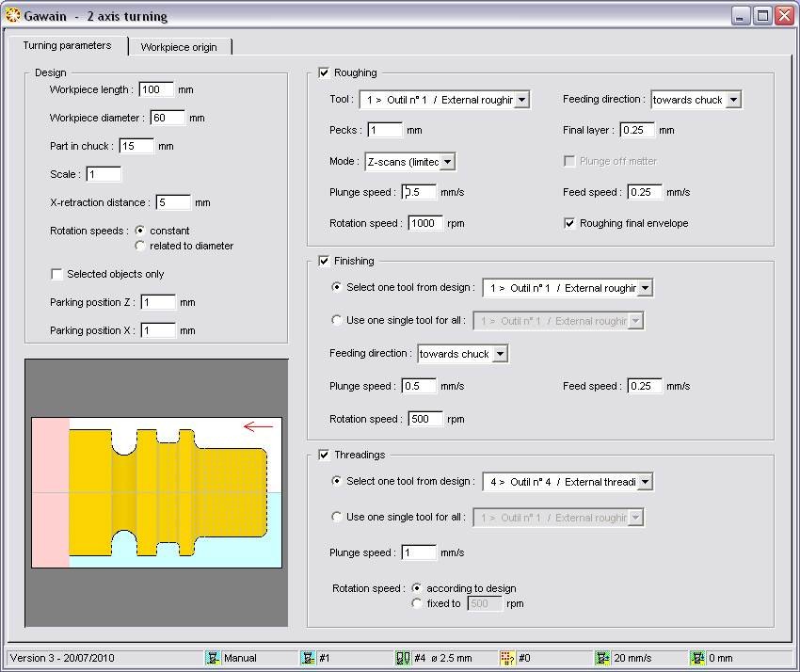Screen dimensions: 800x672
Task: Click the Gawain app icon in title bar
Action: pos(12,16)
